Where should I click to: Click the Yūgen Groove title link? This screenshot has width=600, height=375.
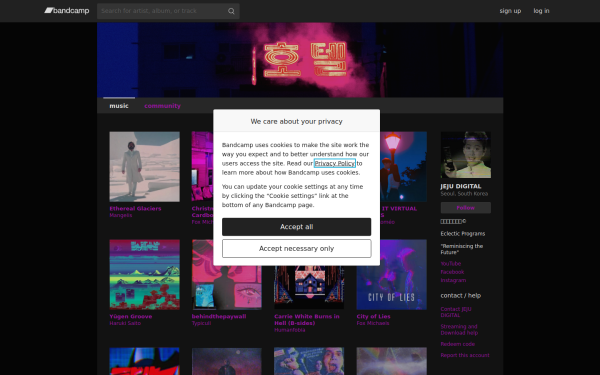tap(131, 316)
